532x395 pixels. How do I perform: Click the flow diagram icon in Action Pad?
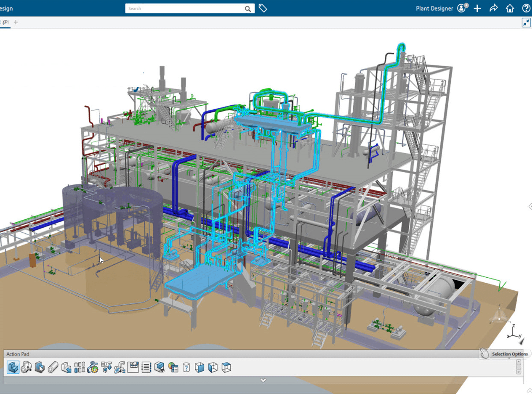[x=133, y=368]
